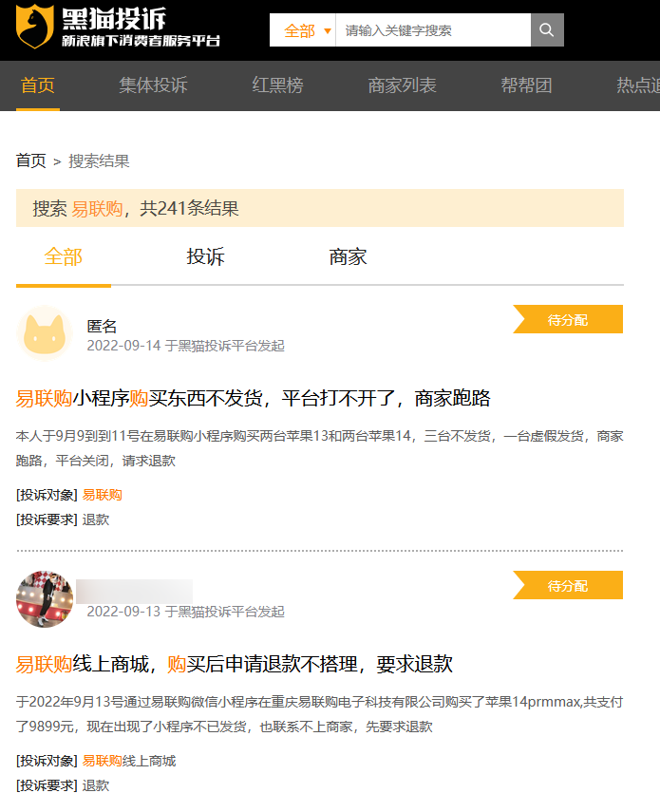
Task: Click 退款 requirement text in first complaint
Action: coord(96,519)
